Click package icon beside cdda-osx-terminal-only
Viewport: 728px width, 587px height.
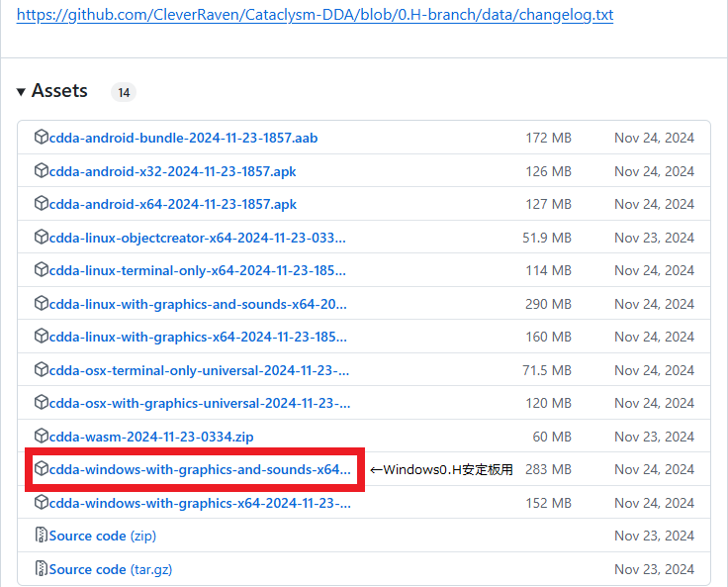pos(42,369)
